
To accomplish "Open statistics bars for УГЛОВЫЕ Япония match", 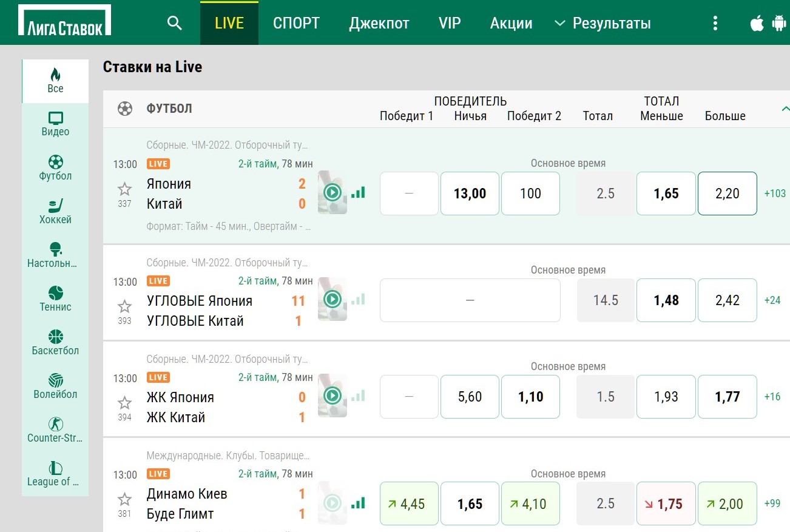I will 358,299.
